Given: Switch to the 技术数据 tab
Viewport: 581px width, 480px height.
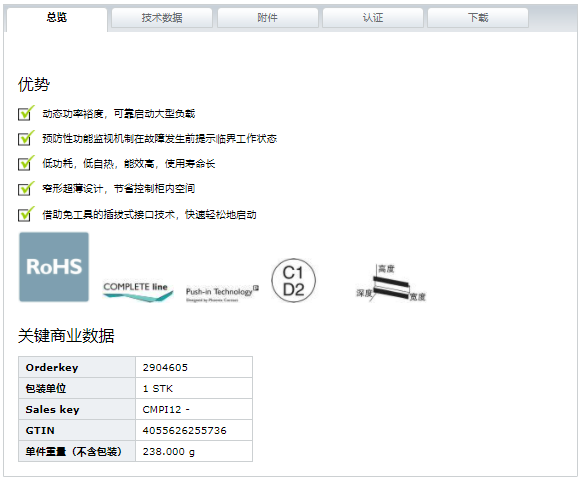Looking at the screenshot, I should [162, 18].
